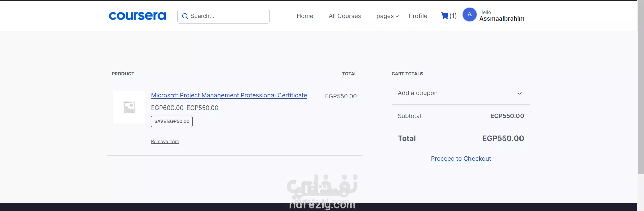This screenshot has height=211, width=644.
Task: Open the shopping cart icon
Action: (445, 16)
